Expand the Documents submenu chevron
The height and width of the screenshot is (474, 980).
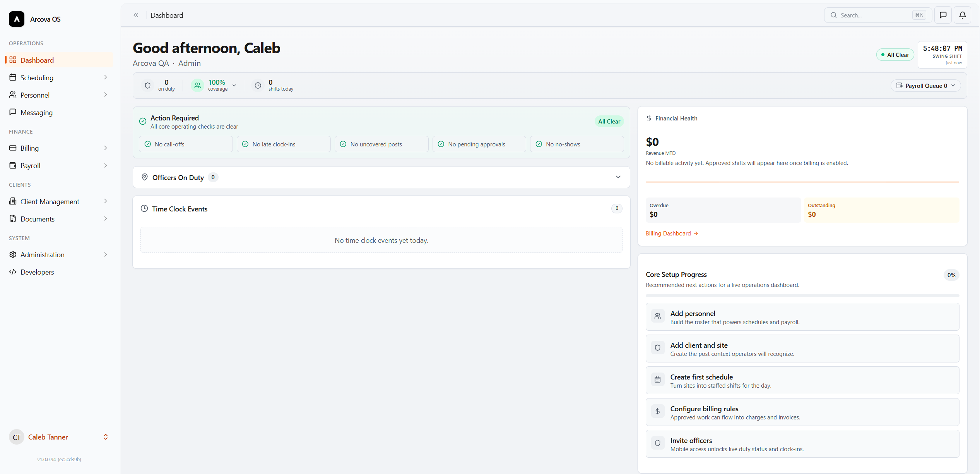(x=106, y=218)
